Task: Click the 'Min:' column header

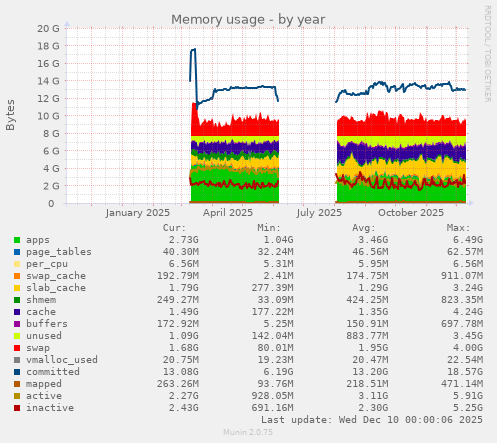Action: [x=269, y=228]
